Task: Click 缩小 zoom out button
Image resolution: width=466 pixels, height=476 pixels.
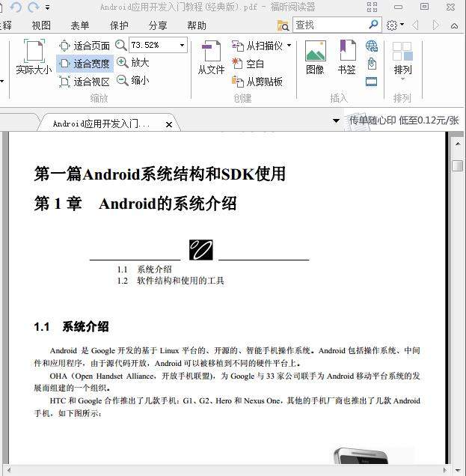Action: tap(133, 80)
